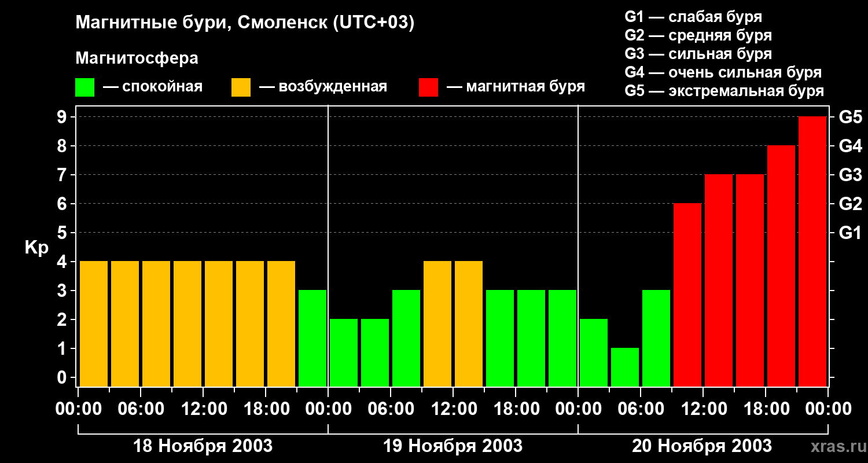The image size is (868, 463).
Task: Click 'G2 — средняя буря' legend line
Action: 698,35
